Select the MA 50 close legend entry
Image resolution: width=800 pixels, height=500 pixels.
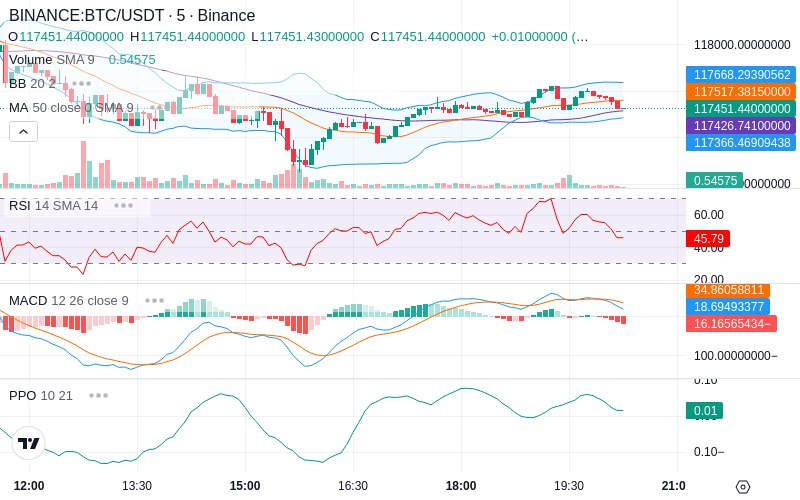(71, 108)
